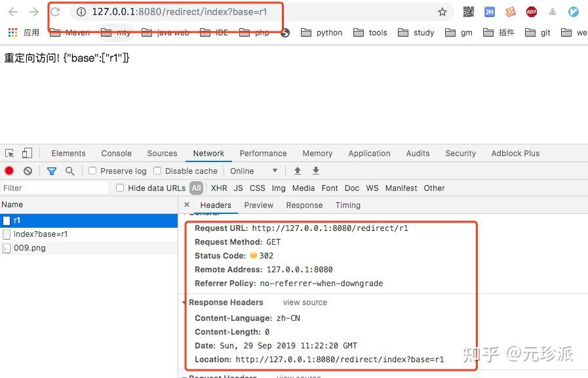Open device inspect mode icon
Viewport: 588px width, 378px height.
[x=9, y=152]
